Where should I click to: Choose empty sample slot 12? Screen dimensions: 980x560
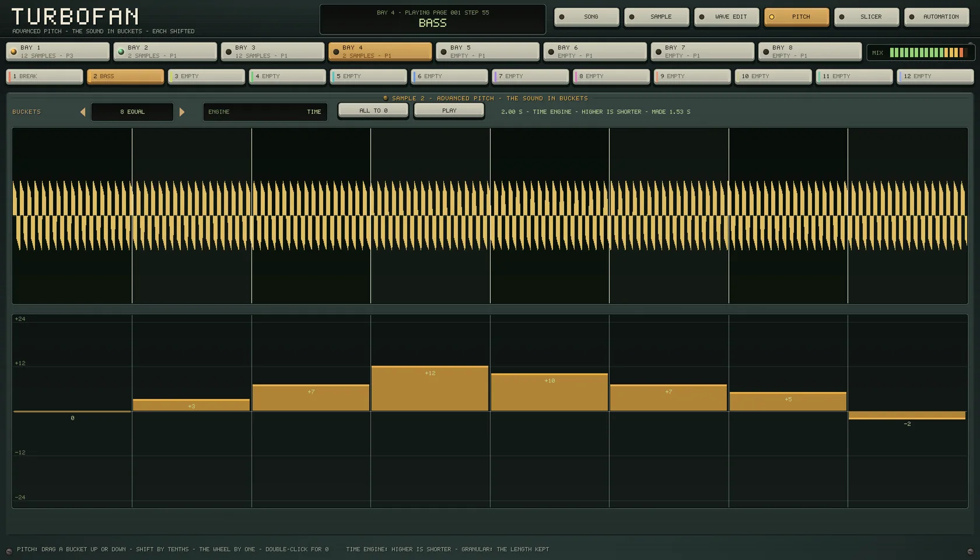click(x=936, y=76)
